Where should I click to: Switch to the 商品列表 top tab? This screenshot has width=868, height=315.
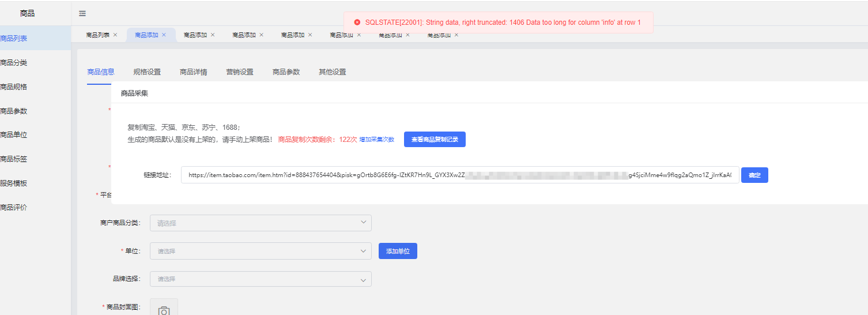98,35
